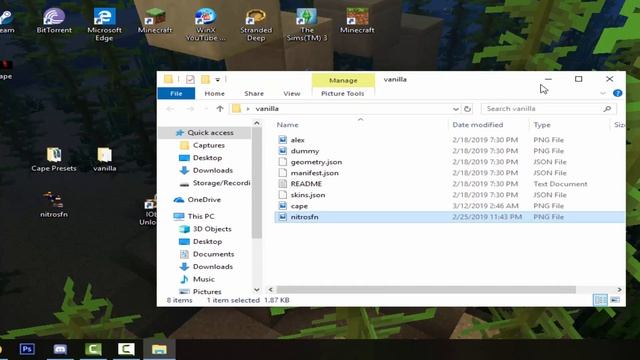
Task: Click navigation pane scroll up arrow
Action: [x=257, y=123]
